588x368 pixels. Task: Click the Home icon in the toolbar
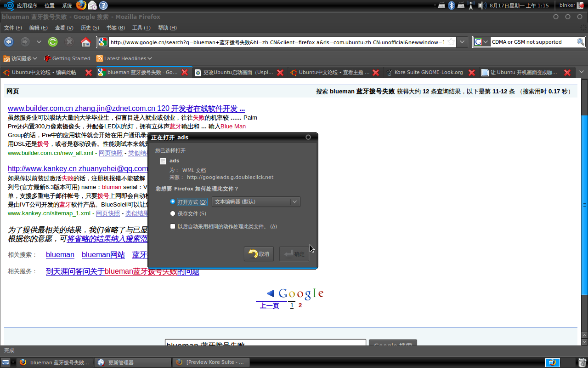point(85,42)
